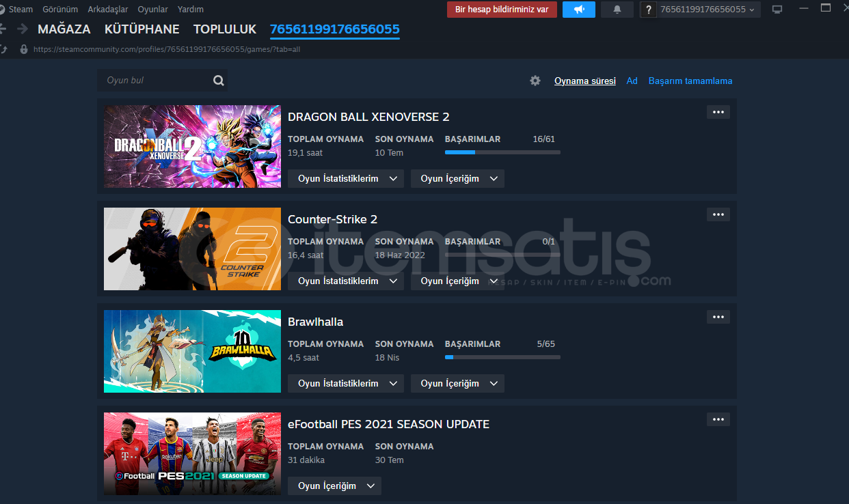The image size is (849, 504).
Task: Open three-dot menu for DRAGON BALL XENOVERSE 2
Action: pyautogui.click(x=718, y=112)
